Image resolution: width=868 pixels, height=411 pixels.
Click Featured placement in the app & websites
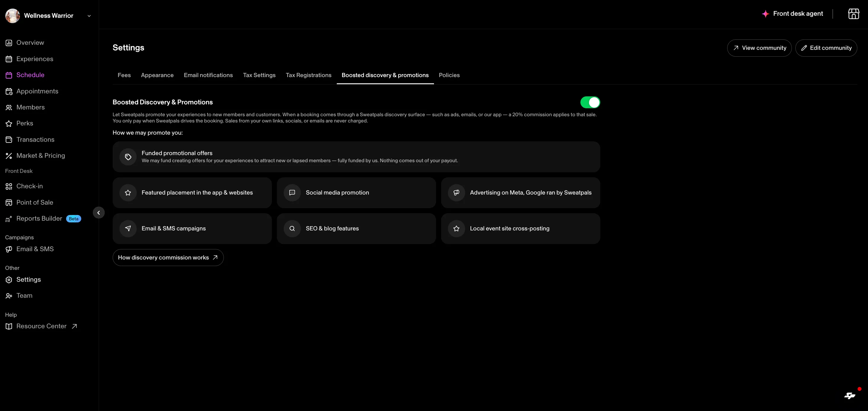coord(192,192)
